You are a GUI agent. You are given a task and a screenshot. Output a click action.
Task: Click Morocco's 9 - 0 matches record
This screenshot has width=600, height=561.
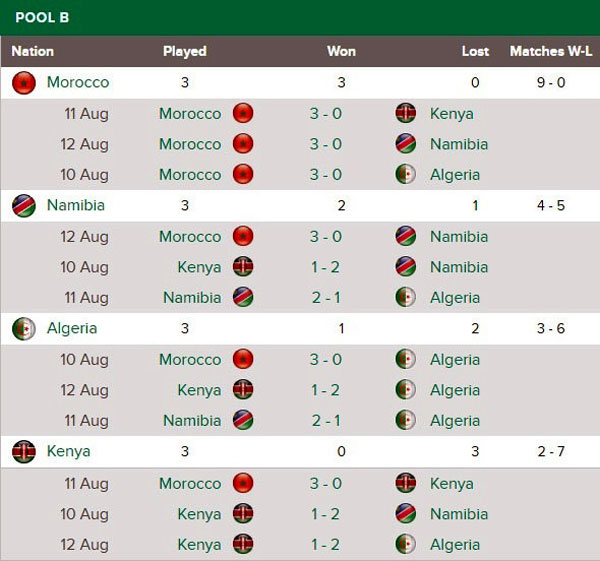[x=551, y=83]
